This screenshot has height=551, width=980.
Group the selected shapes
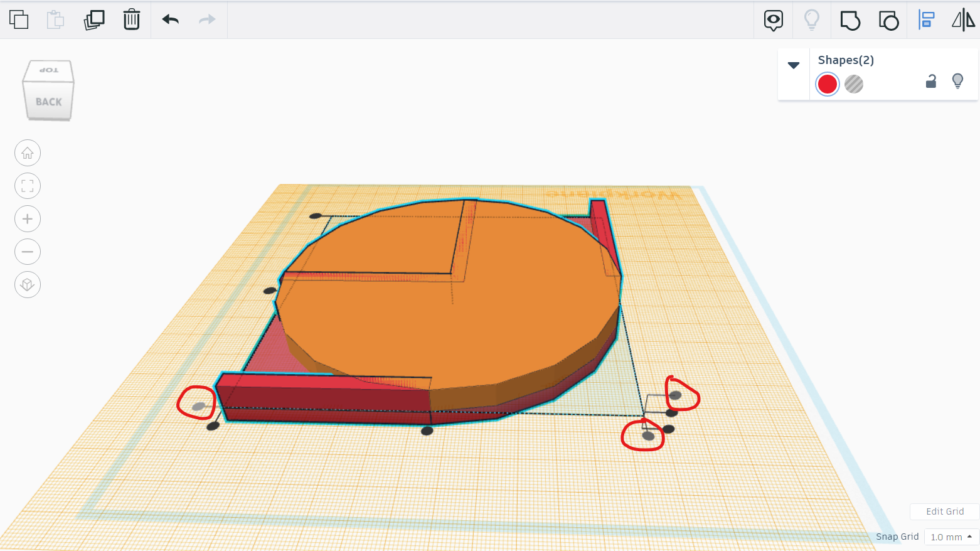point(850,20)
